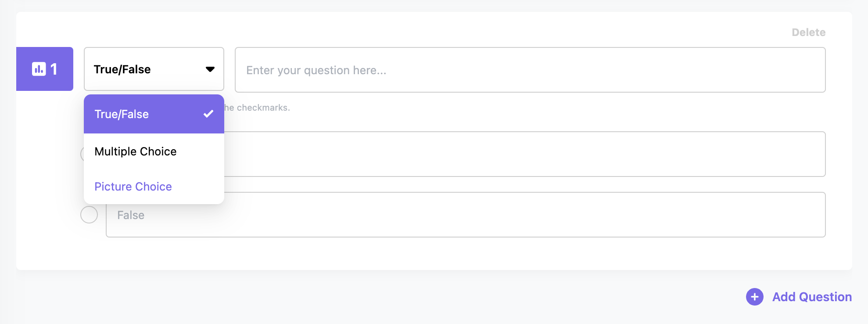Click the white checkmark next to True/False option

(x=208, y=114)
